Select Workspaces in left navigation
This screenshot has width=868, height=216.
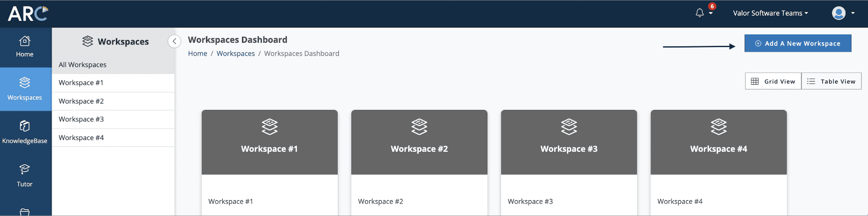[x=25, y=89]
